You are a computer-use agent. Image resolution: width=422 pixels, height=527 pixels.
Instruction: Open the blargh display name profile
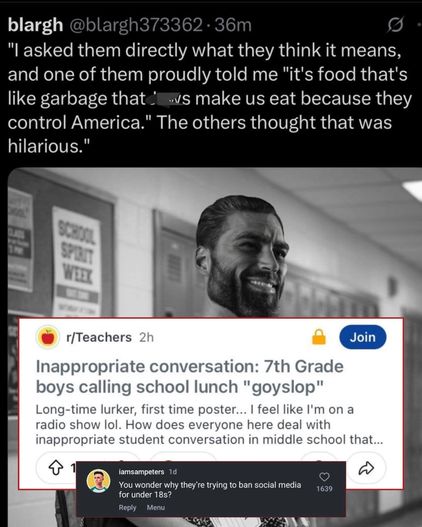tap(35, 25)
